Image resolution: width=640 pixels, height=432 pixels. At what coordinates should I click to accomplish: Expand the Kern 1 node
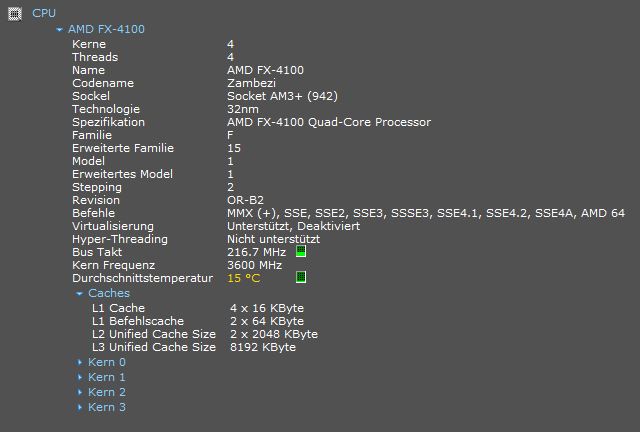[x=80, y=377]
